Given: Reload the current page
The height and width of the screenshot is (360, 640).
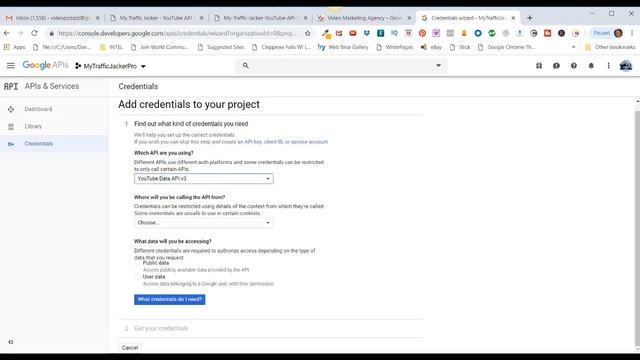Looking at the screenshot, I should pos(34,33).
